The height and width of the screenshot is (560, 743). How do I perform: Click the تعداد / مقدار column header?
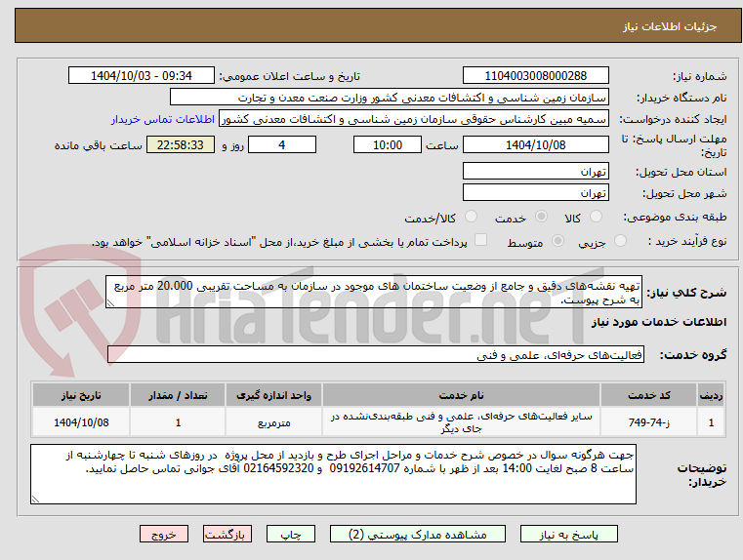coord(178,395)
